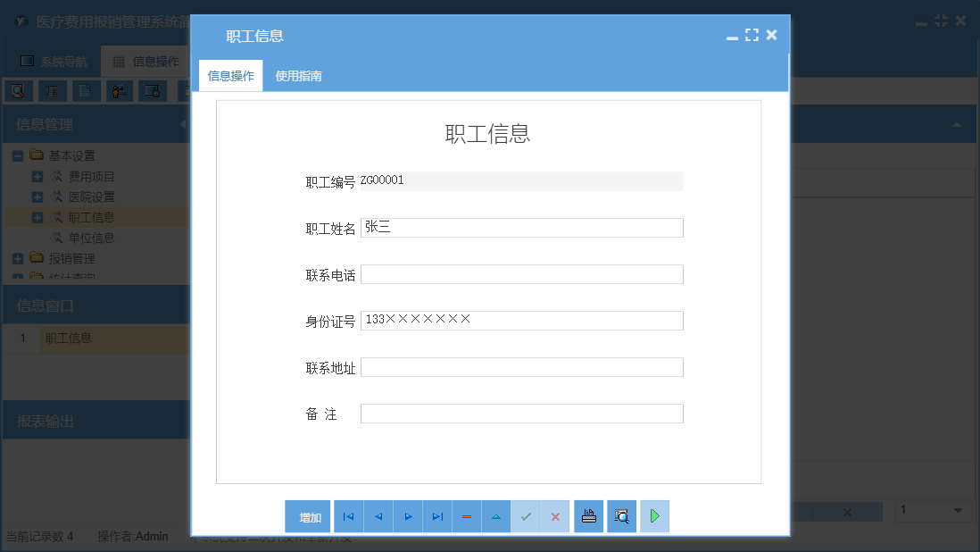Image resolution: width=980 pixels, height=552 pixels.
Task: Click the green checkmark confirm icon
Action: [x=526, y=516]
